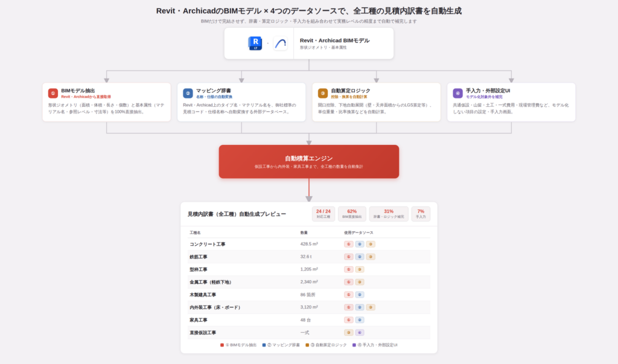Click the Revit・Archicad BIMモデル heading
This screenshot has width=618, height=364.
click(x=334, y=40)
